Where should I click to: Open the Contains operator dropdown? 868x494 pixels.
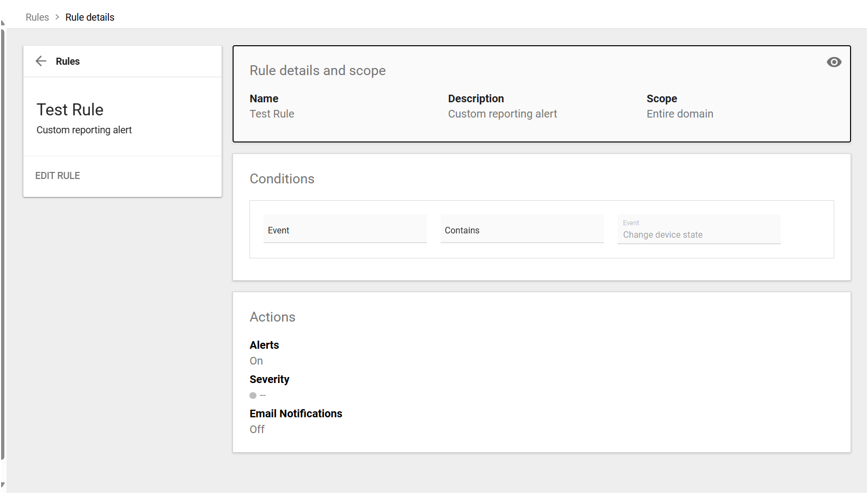point(522,230)
